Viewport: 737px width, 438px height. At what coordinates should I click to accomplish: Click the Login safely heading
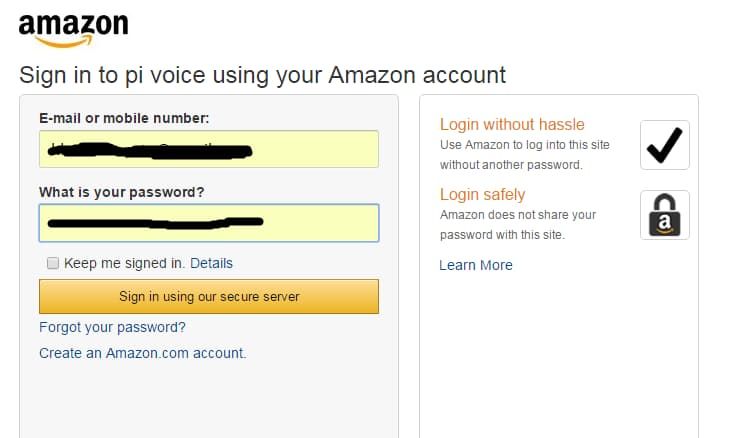point(482,195)
